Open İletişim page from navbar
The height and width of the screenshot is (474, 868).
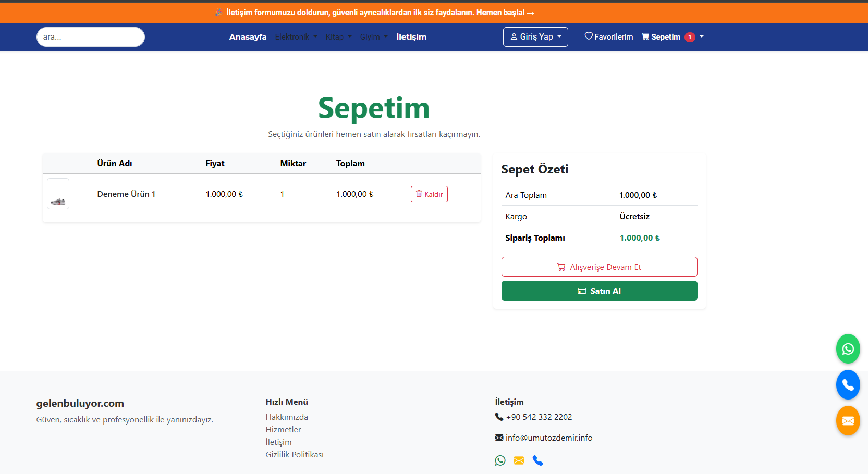[411, 37]
